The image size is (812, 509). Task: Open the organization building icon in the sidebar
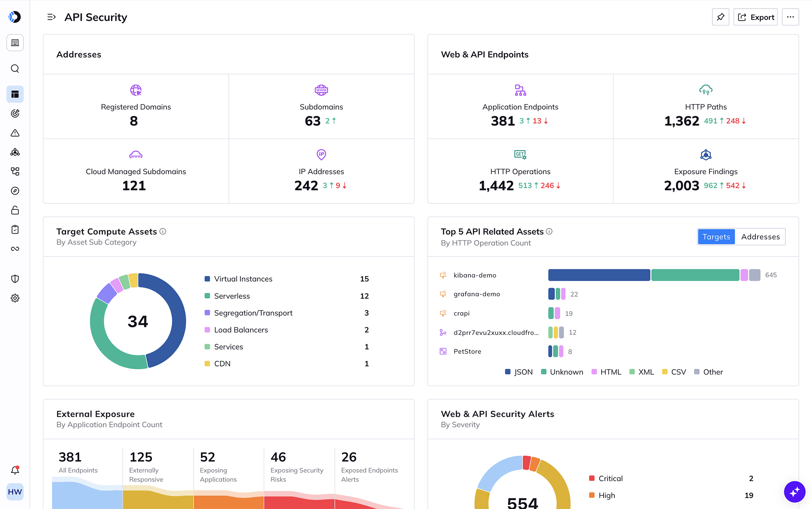15,43
